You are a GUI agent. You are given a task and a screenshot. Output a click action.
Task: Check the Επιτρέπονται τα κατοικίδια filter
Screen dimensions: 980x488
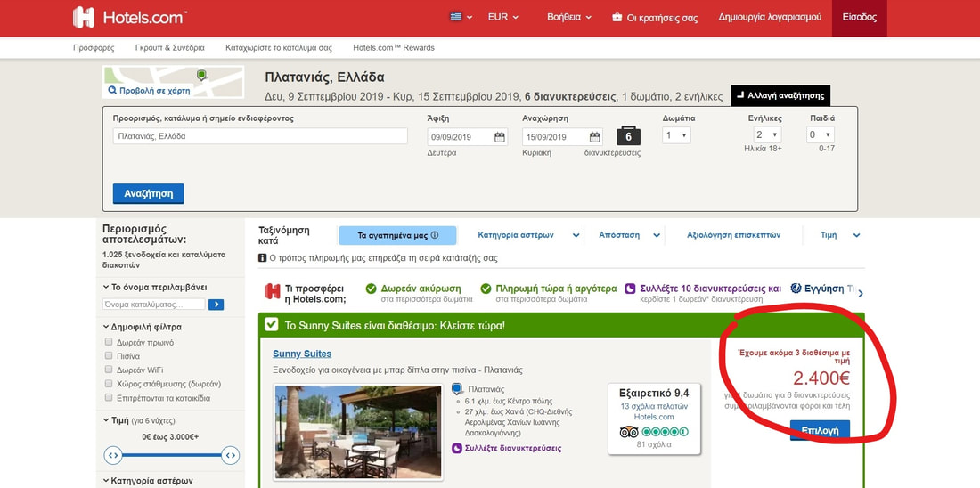[x=109, y=398]
